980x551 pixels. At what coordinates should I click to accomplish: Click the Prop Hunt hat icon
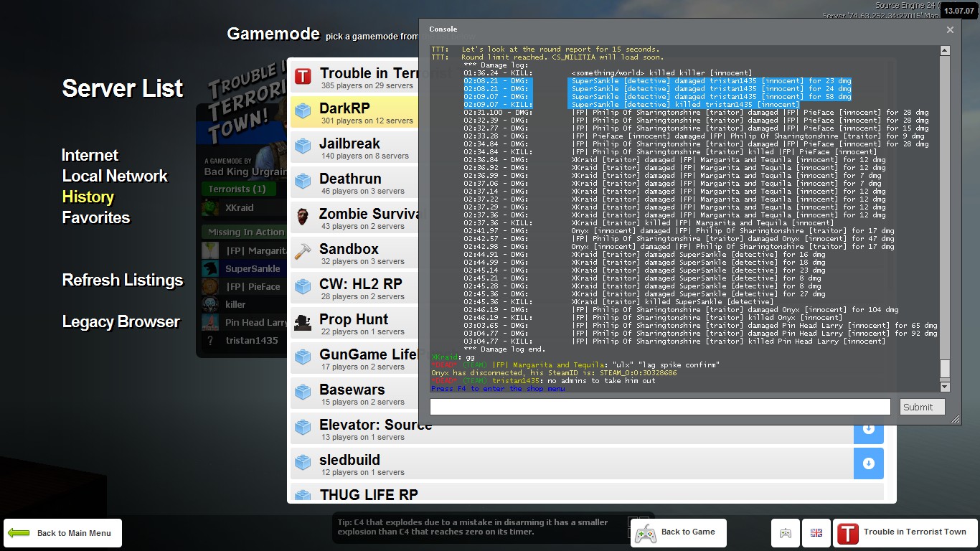(x=303, y=322)
